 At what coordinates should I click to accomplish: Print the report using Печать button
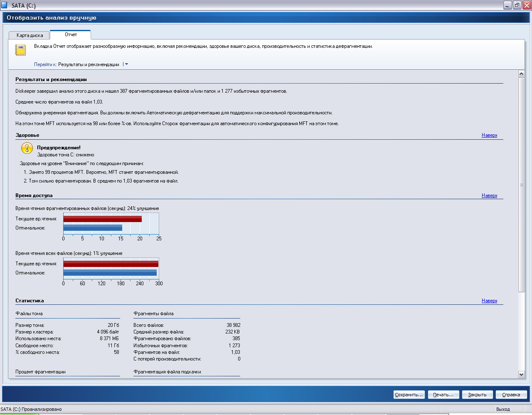pyautogui.click(x=443, y=395)
